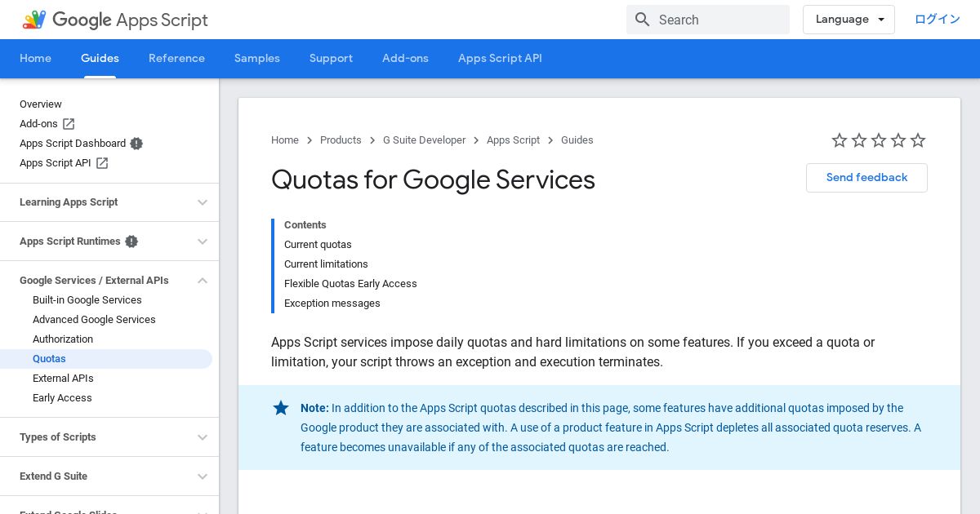Image resolution: width=980 pixels, height=514 pixels.
Task: Click Apps Script breadcrumb link
Action: [513, 140]
